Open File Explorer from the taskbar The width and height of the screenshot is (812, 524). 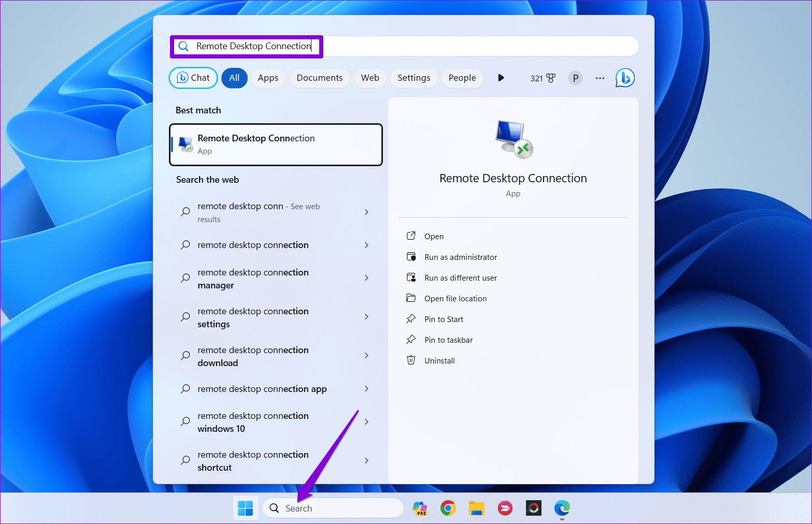coord(476,508)
